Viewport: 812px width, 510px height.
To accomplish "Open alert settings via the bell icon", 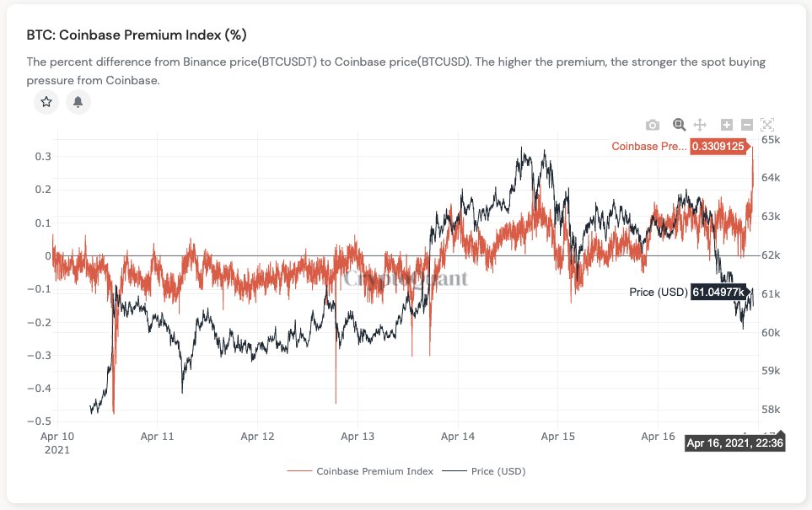I will (78, 101).
